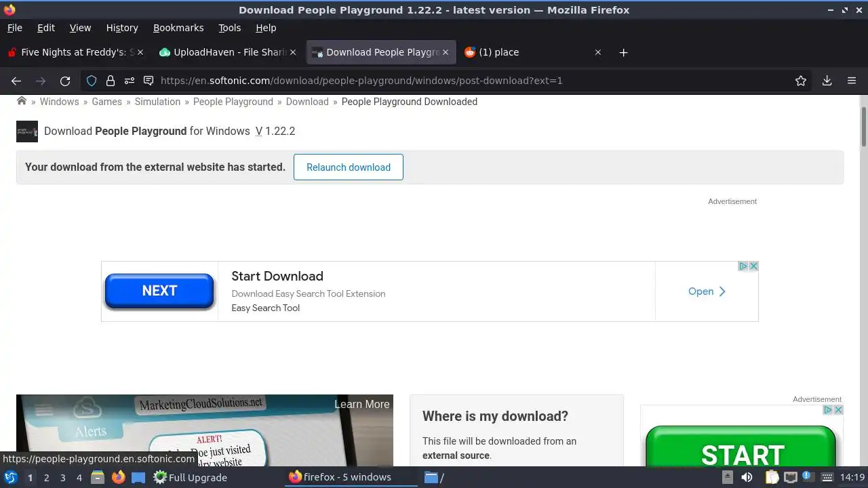
Task: Click the clipboard tray icon
Action: click(772, 477)
